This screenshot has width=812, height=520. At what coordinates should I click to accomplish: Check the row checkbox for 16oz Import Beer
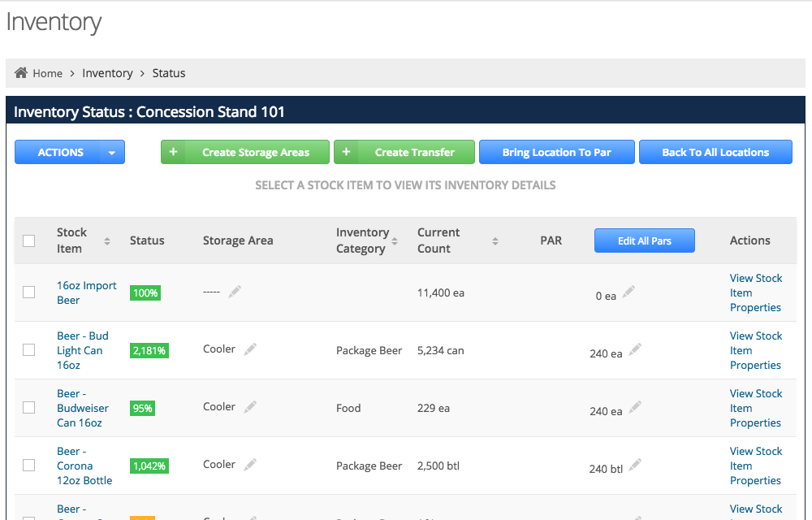click(x=29, y=292)
